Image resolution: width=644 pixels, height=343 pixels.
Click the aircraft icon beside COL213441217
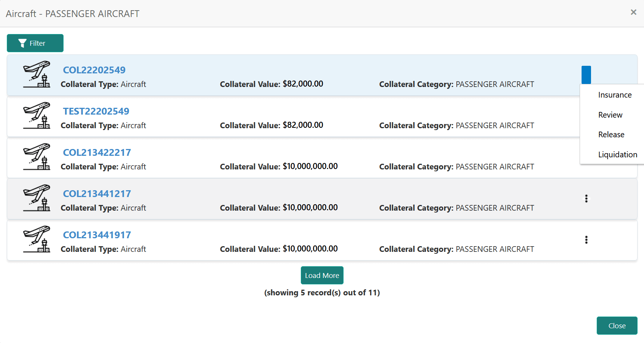coord(36,198)
